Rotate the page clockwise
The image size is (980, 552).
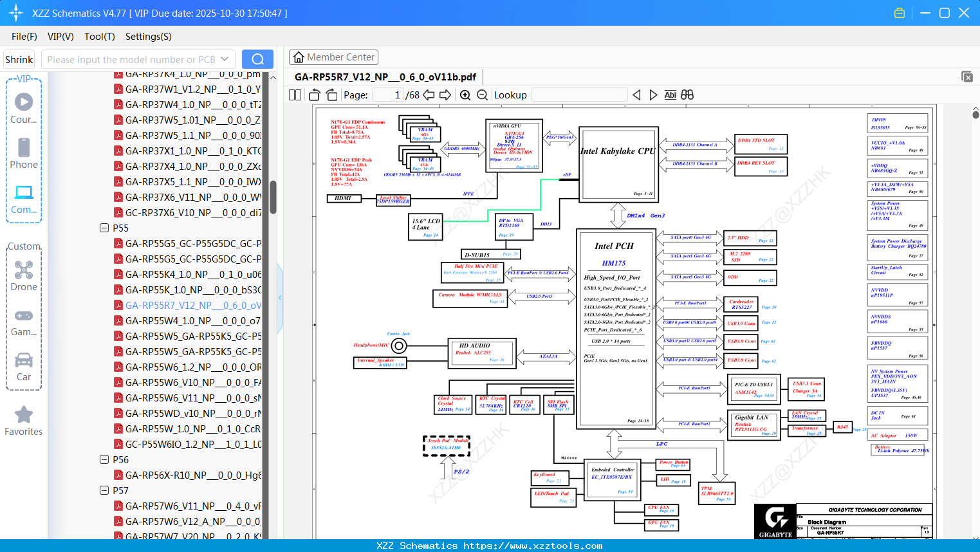click(331, 95)
